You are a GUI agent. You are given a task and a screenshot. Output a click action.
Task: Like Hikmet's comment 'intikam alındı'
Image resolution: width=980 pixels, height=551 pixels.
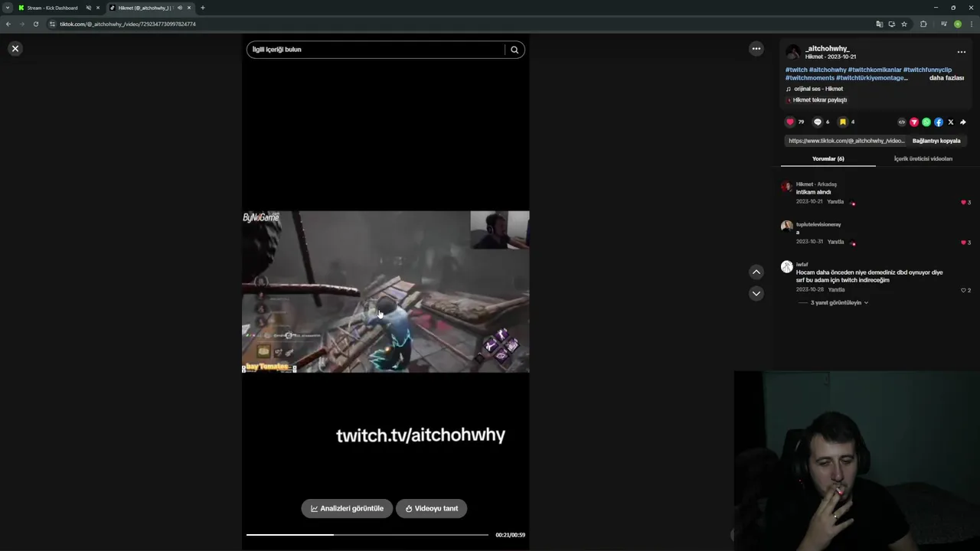[x=963, y=202]
